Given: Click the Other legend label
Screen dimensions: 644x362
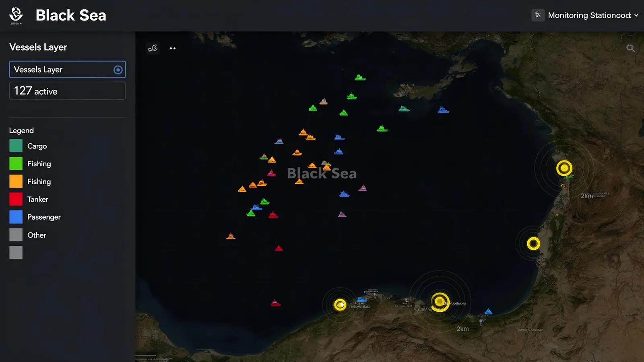Looking at the screenshot, I should click(37, 235).
